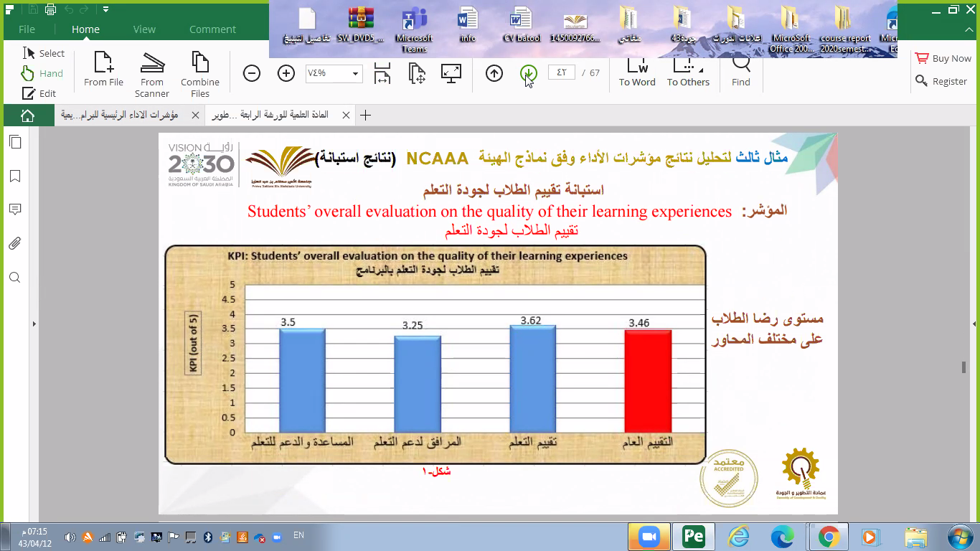Enable Edit mode
The height and width of the screenshot is (551, 980).
point(39,93)
